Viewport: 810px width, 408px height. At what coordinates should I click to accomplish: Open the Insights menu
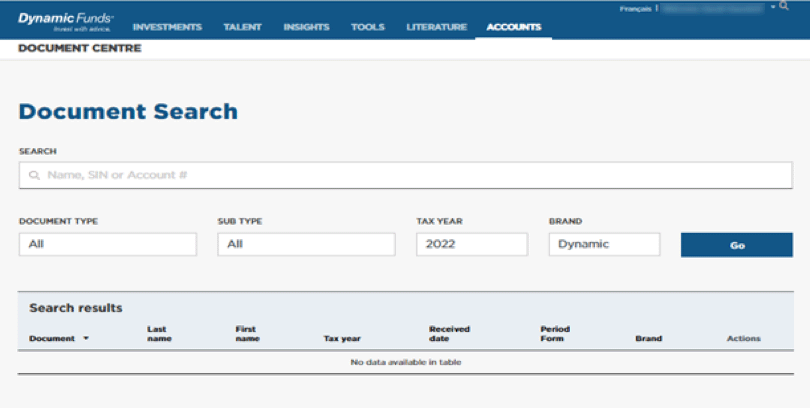coord(306,27)
